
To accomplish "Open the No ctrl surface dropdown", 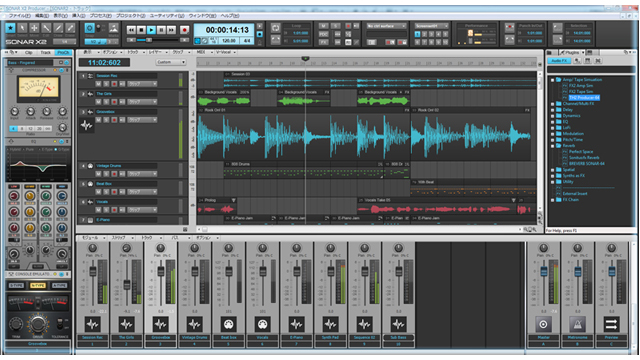I will click(386, 26).
